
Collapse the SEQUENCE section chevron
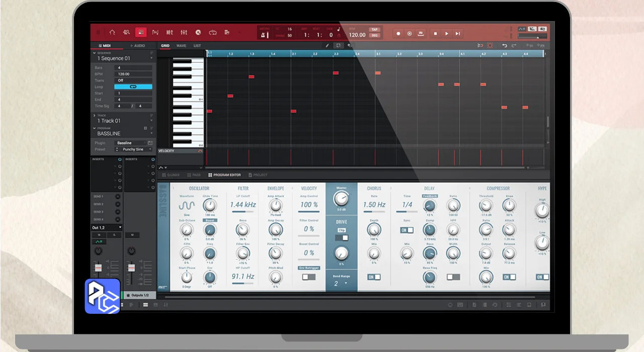point(94,53)
